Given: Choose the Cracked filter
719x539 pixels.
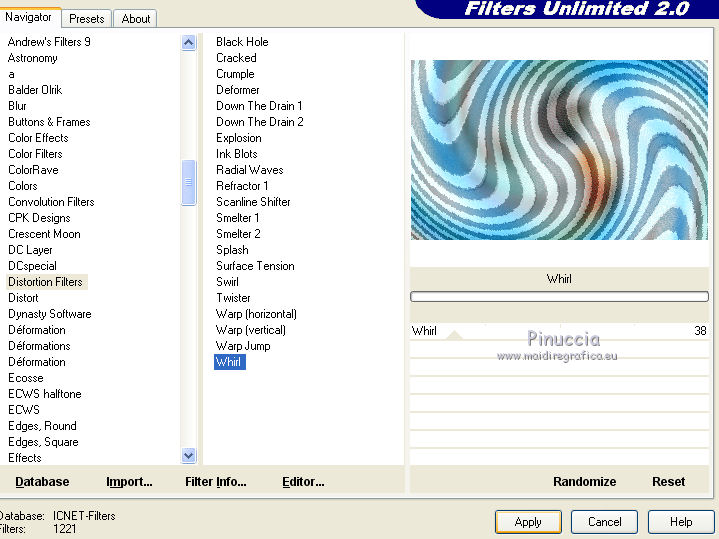Looking at the screenshot, I should tap(236, 58).
